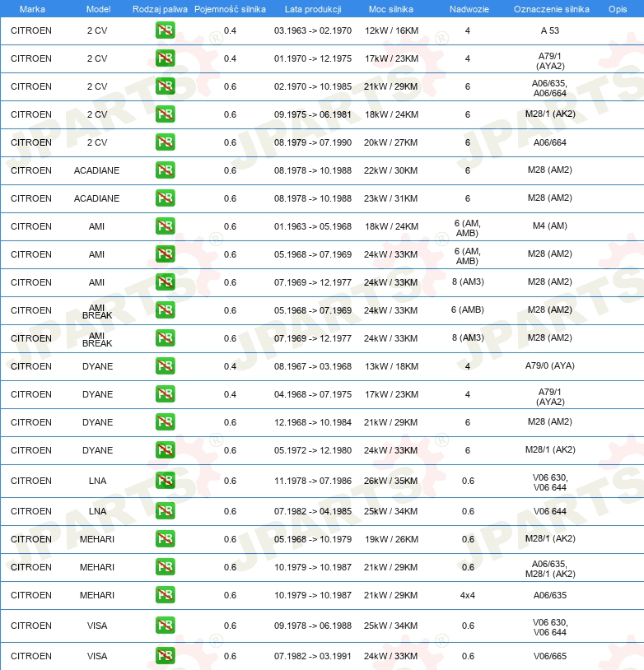The height and width of the screenshot is (670, 644).
Task: Click the date range 08.1979 -> 07.1990
Action: pyautogui.click(x=313, y=142)
